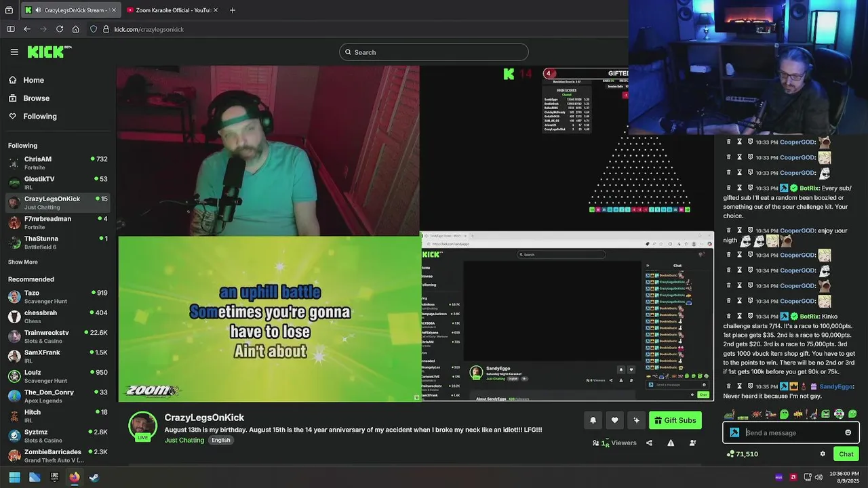868x488 pixels.
Task: Open chat settings gear icon
Action: pos(823,454)
